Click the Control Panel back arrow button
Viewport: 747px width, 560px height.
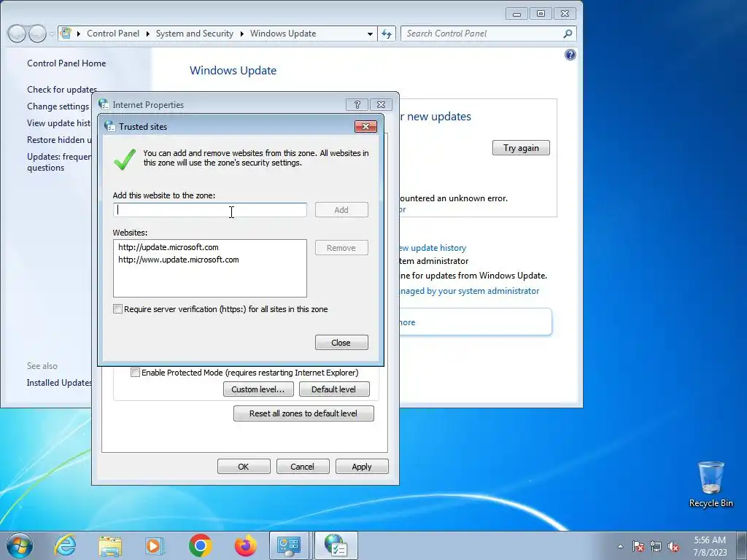[17, 34]
